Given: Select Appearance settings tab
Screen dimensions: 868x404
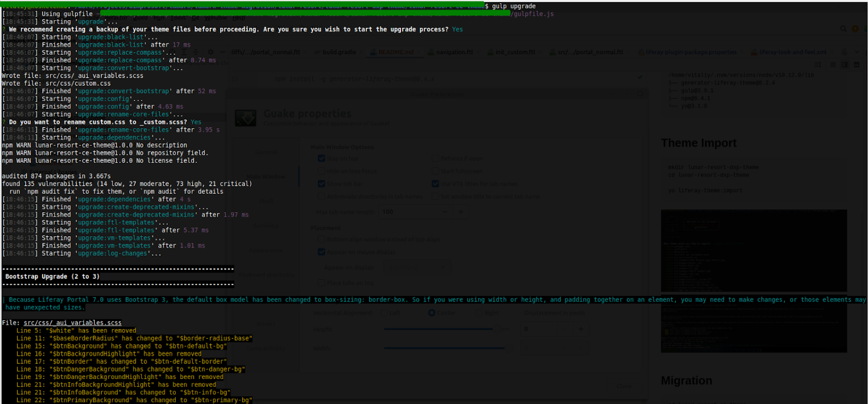Looking at the screenshot, I should click(x=266, y=250).
